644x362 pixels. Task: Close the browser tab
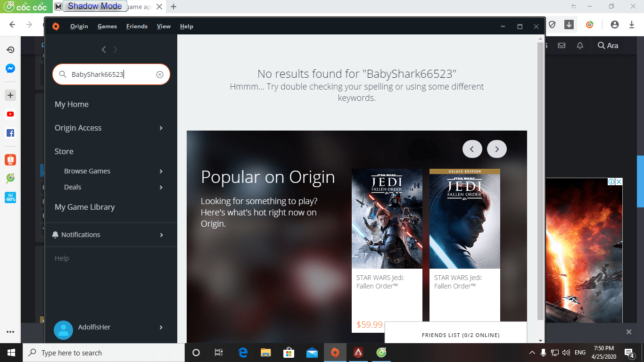[159, 7]
